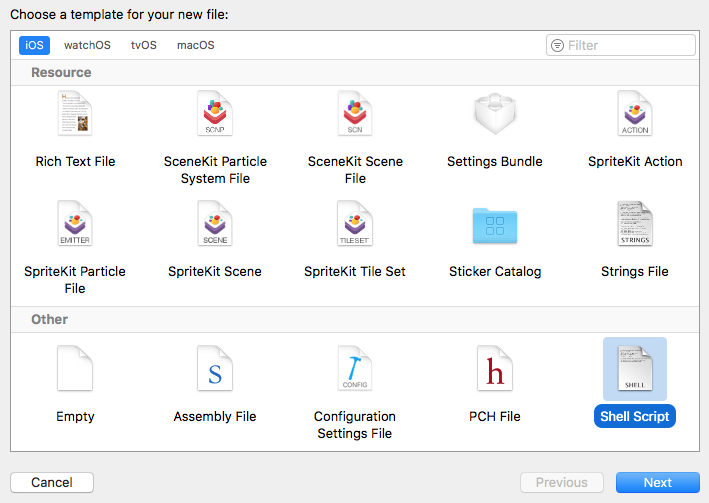Select the PCH File template

pyautogui.click(x=495, y=369)
